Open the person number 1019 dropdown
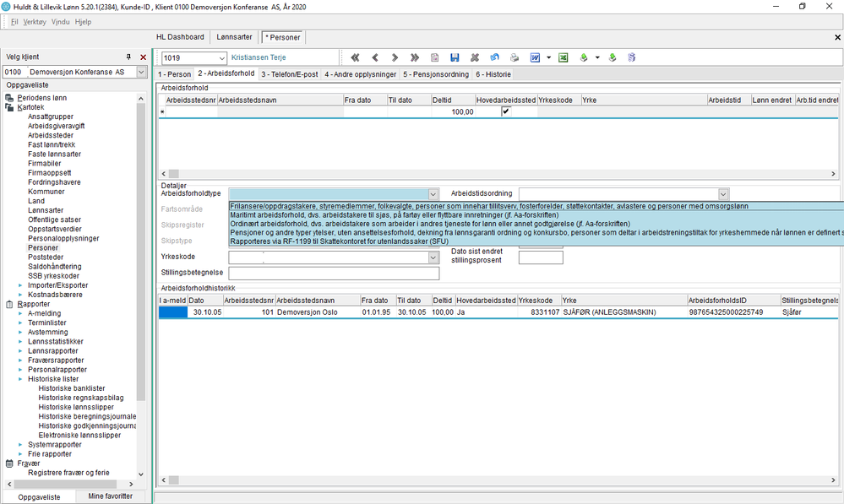The width and height of the screenshot is (844, 504). pos(221,58)
